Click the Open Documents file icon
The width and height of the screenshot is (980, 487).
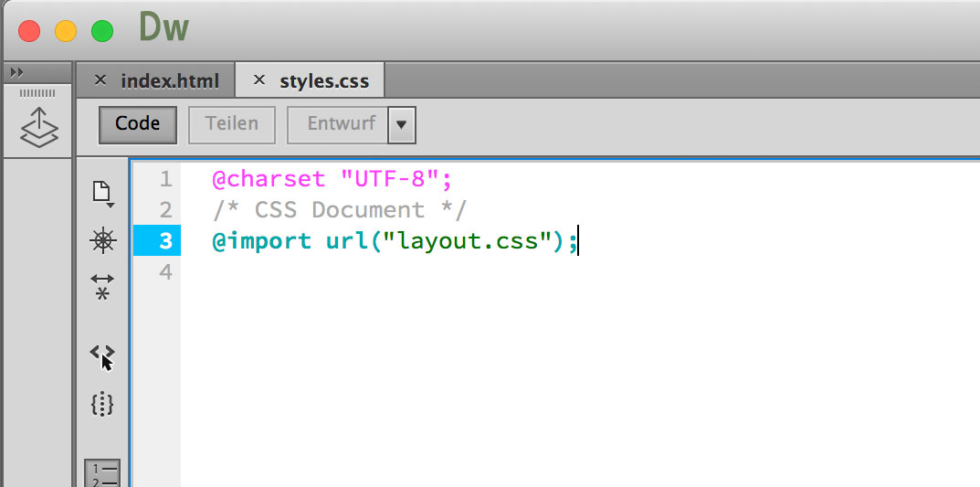click(x=102, y=193)
